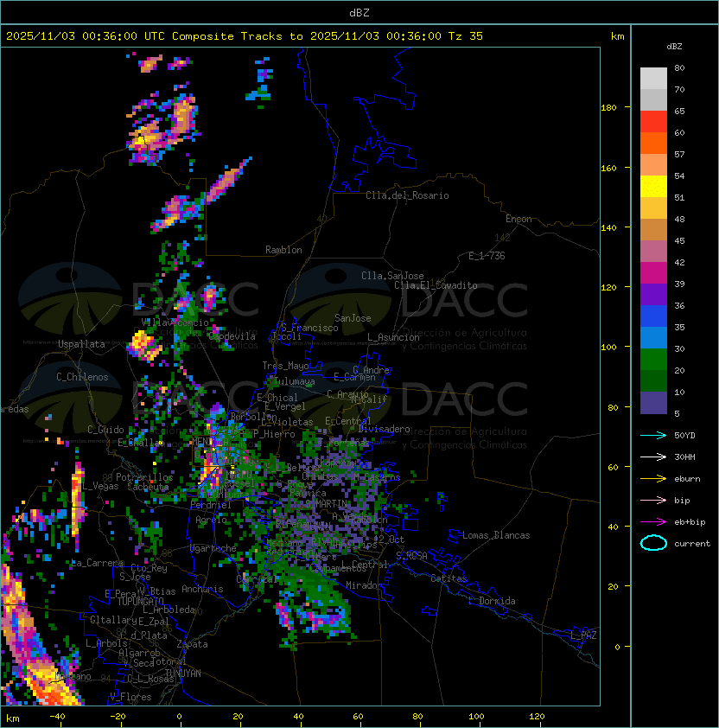Image resolution: width=719 pixels, height=728 pixels.
Task: Click the '180' tick on right km axis
Action: pyautogui.click(x=608, y=108)
